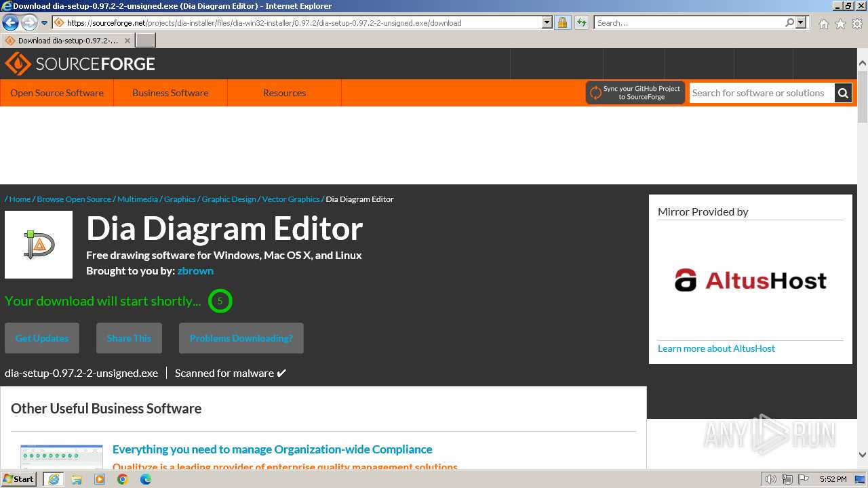868x488 pixels.
Task: Click the Dia Diagram Editor project icon
Action: tap(39, 245)
